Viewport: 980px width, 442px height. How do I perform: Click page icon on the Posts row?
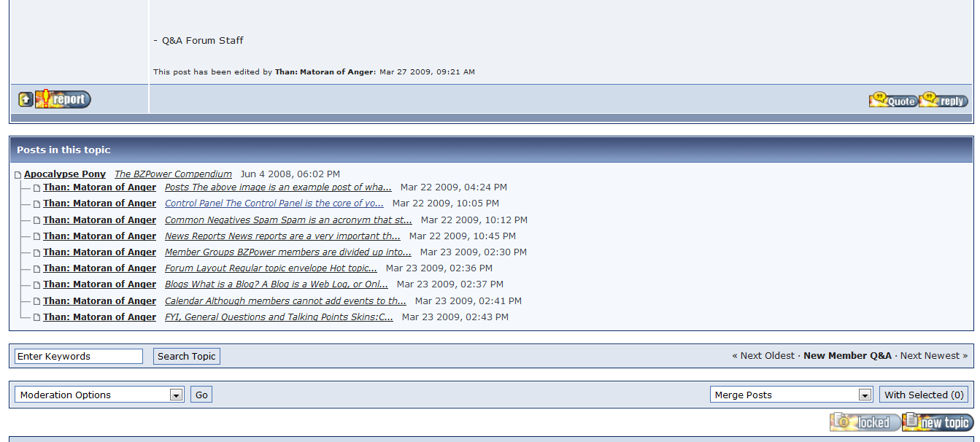36,188
